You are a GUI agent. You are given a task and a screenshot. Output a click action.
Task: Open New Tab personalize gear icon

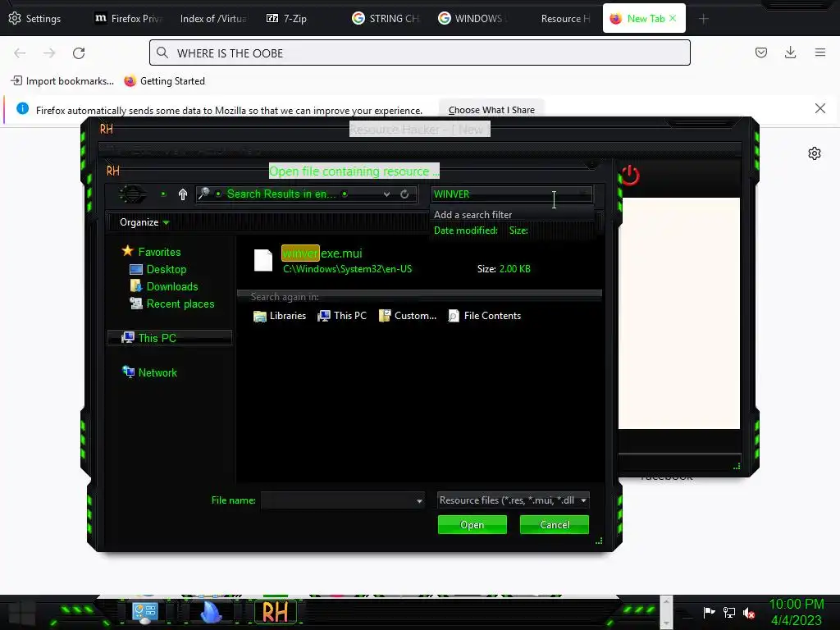point(815,153)
